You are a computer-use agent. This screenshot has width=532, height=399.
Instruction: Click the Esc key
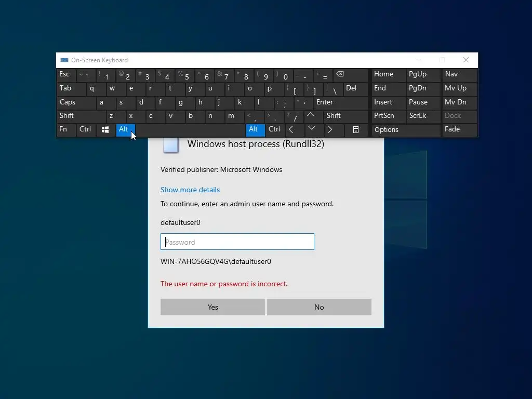click(66, 75)
